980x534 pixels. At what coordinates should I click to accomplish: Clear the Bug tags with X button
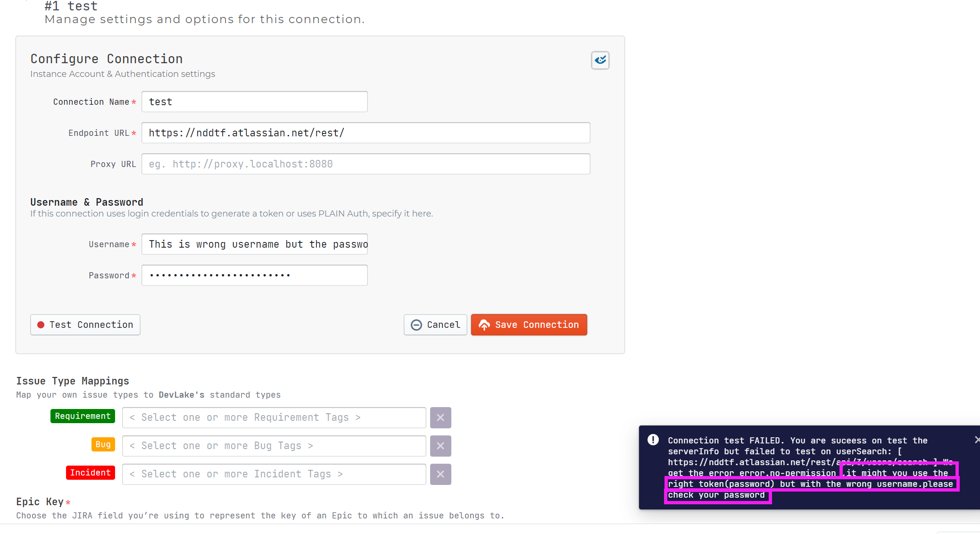(x=440, y=446)
